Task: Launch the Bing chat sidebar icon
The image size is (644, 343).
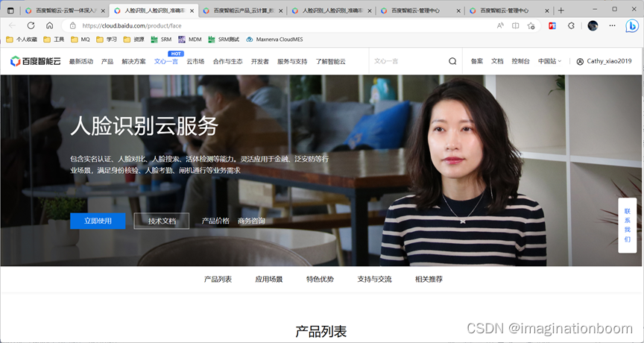Action: coord(631,25)
